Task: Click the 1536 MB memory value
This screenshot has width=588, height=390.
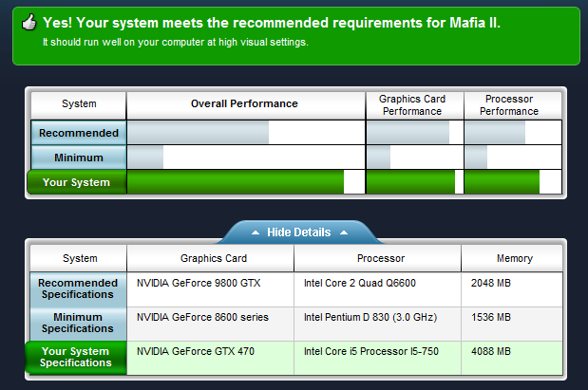Action: click(491, 317)
